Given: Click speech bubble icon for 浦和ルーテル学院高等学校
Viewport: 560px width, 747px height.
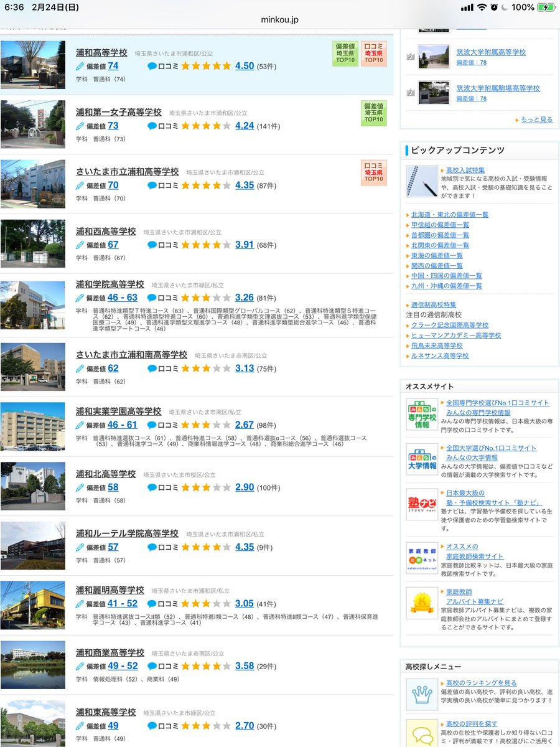Looking at the screenshot, I should 152,547.
